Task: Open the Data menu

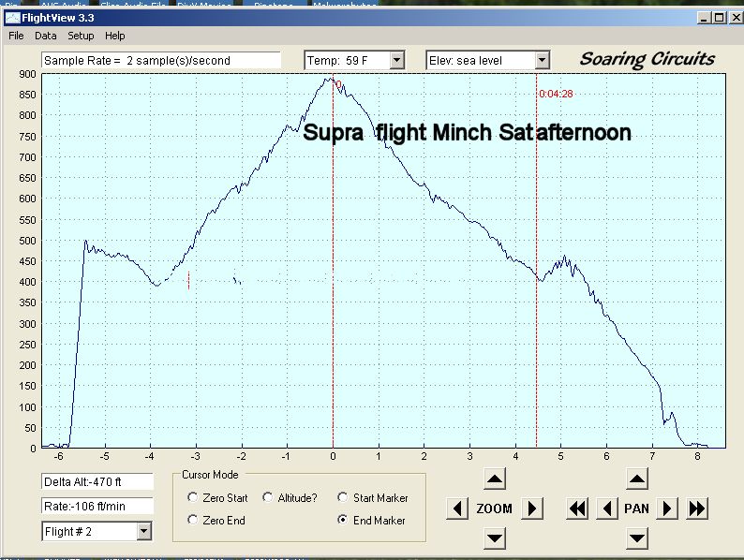Action: tap(46, 36)
